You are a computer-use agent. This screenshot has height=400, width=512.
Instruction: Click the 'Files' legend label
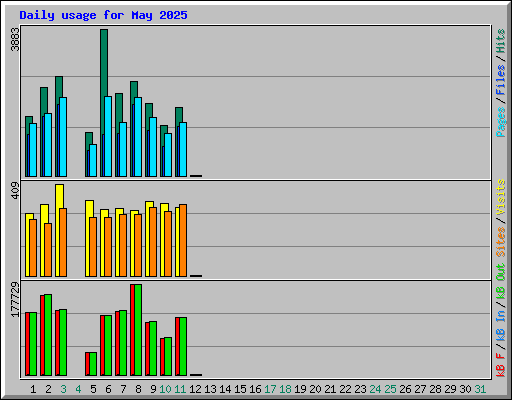click(501, 79)
